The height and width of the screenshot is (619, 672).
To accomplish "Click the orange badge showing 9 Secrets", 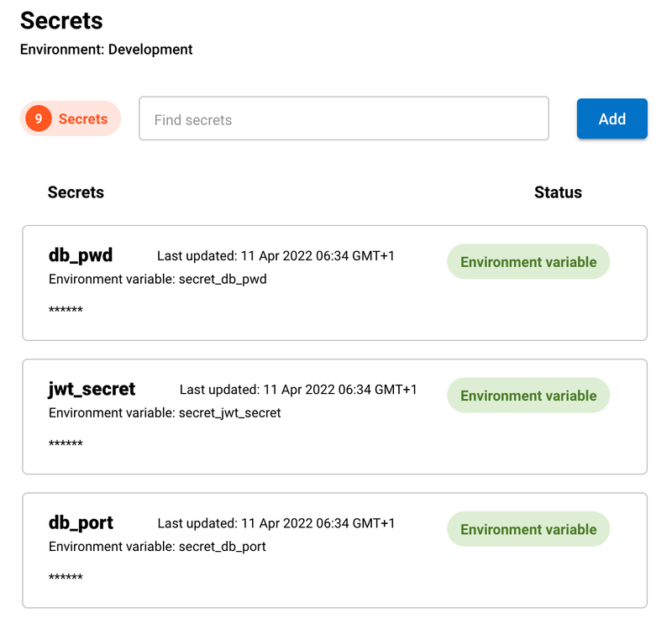I will tap(70, 118).
